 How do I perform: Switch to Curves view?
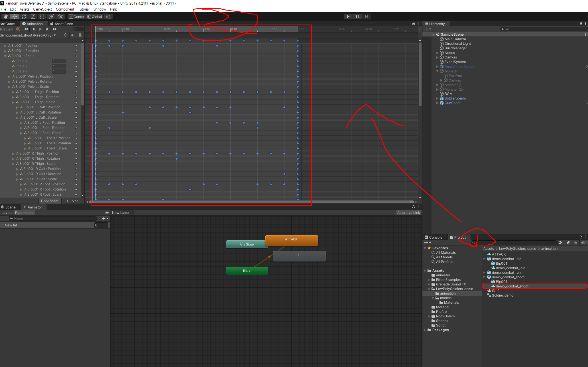point(72,201)
